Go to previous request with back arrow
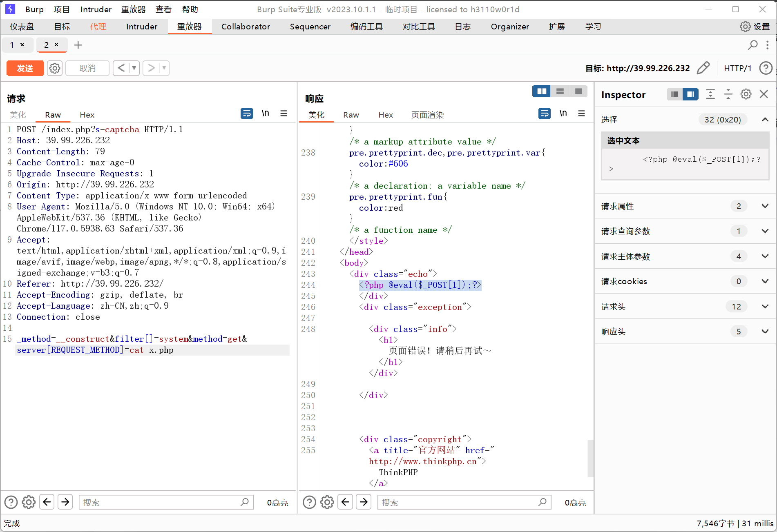 pyautogui.click(x=121, y=68)
